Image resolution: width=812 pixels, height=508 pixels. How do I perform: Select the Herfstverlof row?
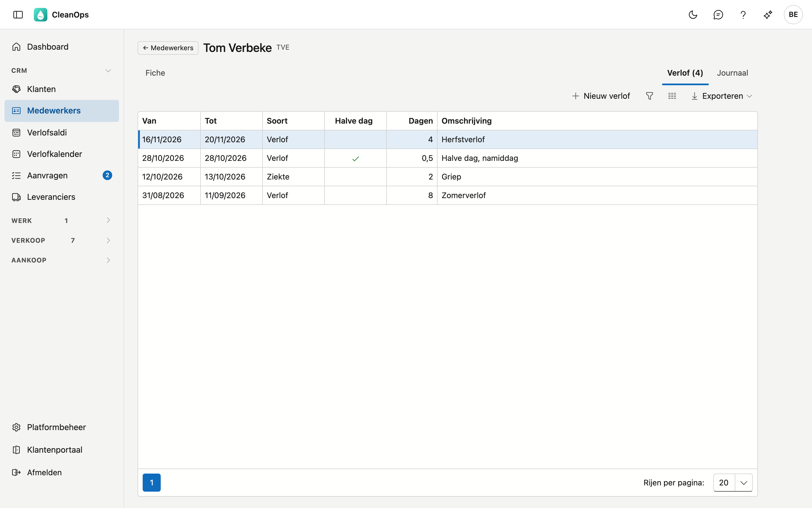coord(448,139)
